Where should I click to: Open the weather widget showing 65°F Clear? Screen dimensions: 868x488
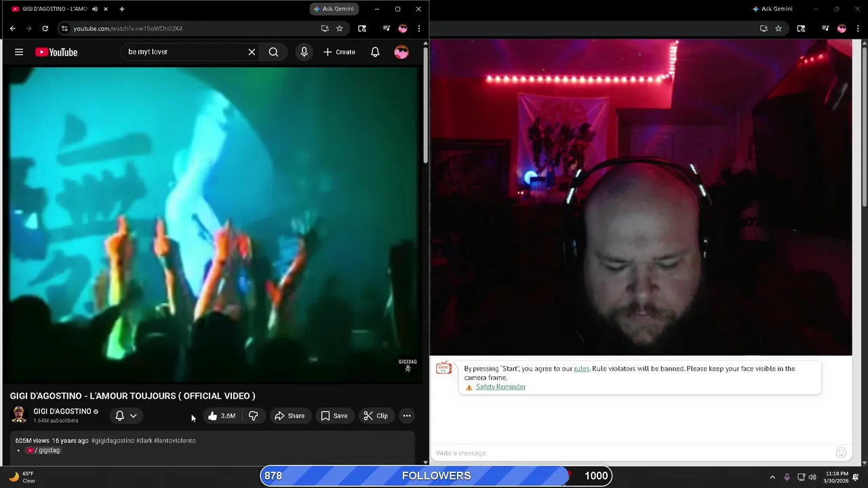point(22,477)
